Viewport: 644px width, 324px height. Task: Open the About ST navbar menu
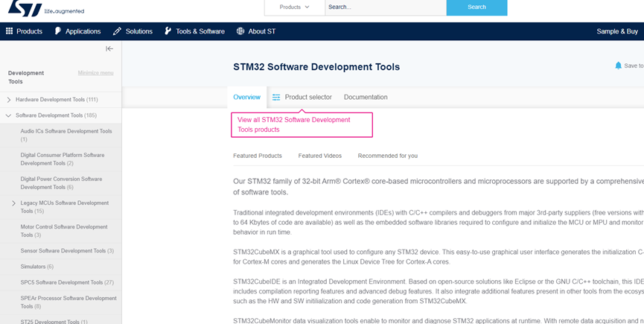point(261,31)
